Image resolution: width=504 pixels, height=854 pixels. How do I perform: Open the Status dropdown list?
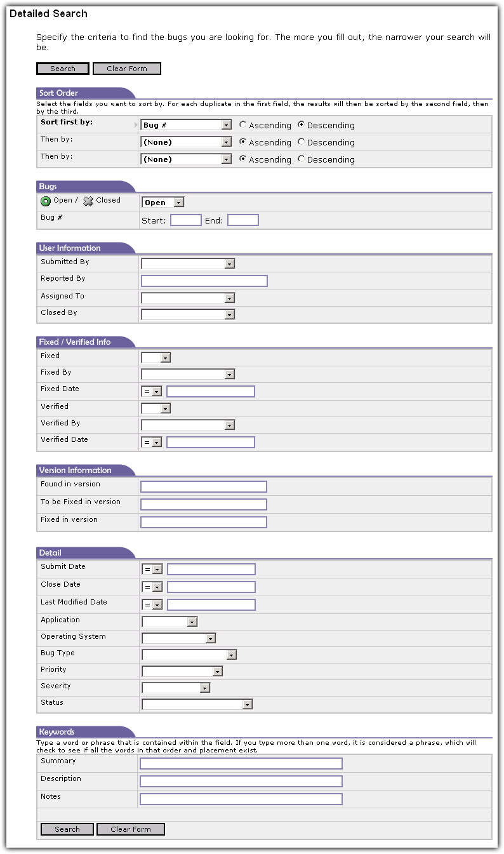[x=197, y=704]
